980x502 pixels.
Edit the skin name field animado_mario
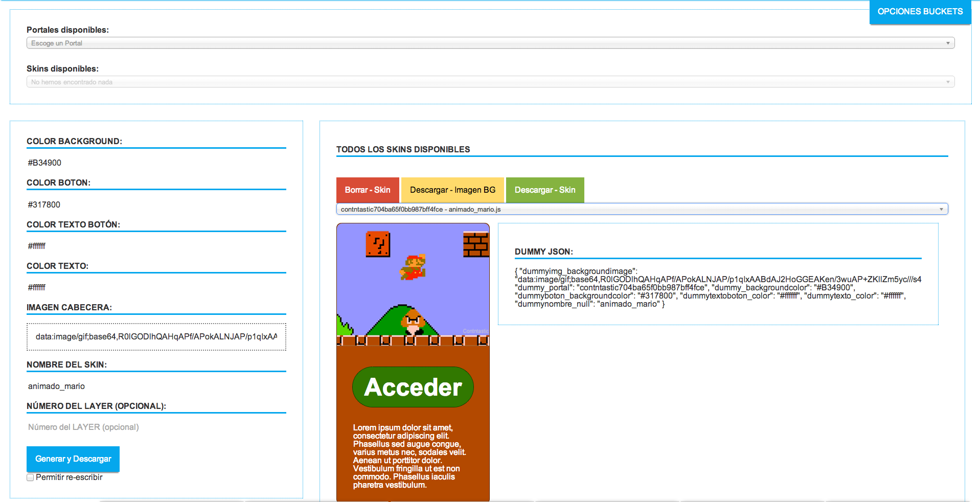[x=156, y=386]
